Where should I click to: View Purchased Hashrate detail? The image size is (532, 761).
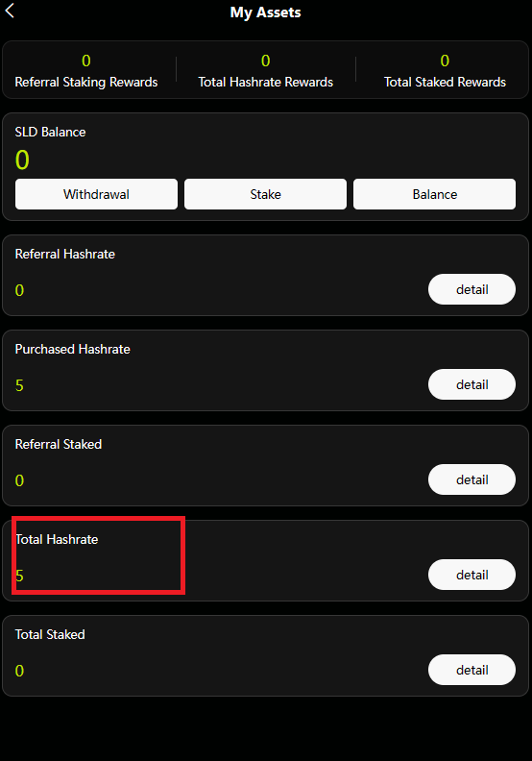pyautogui.click(x=472, y=384)
